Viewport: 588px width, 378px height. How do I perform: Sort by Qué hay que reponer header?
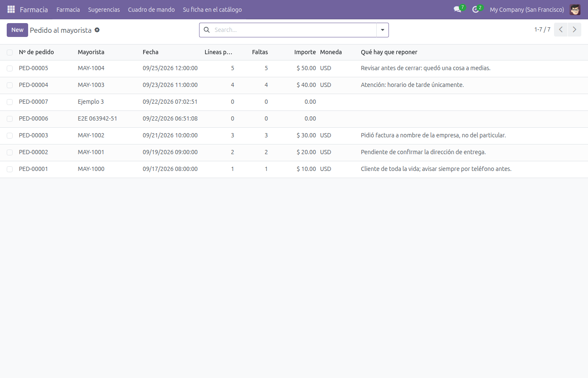[x=389, y=52]
